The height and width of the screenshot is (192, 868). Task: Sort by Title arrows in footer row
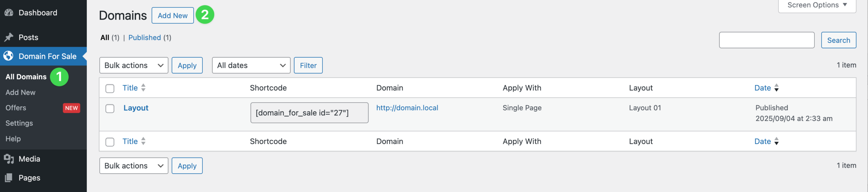pyautogui.click(x=143, y=141)
